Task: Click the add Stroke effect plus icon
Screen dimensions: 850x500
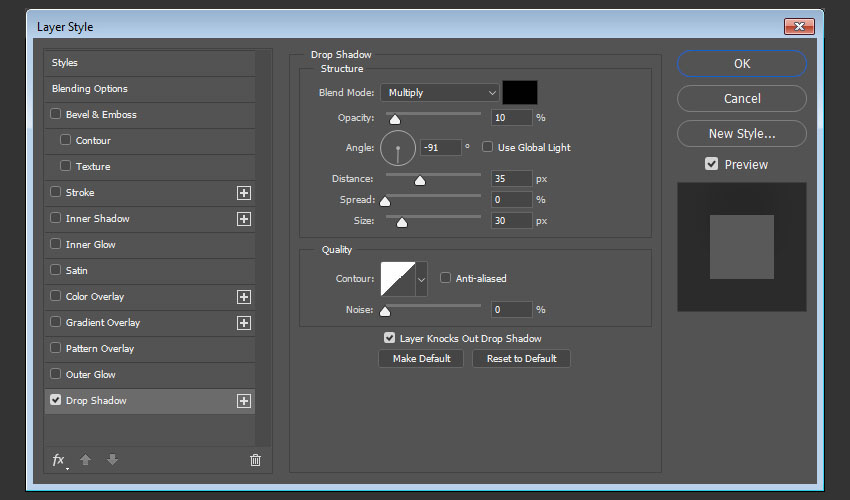Action: 243,193
